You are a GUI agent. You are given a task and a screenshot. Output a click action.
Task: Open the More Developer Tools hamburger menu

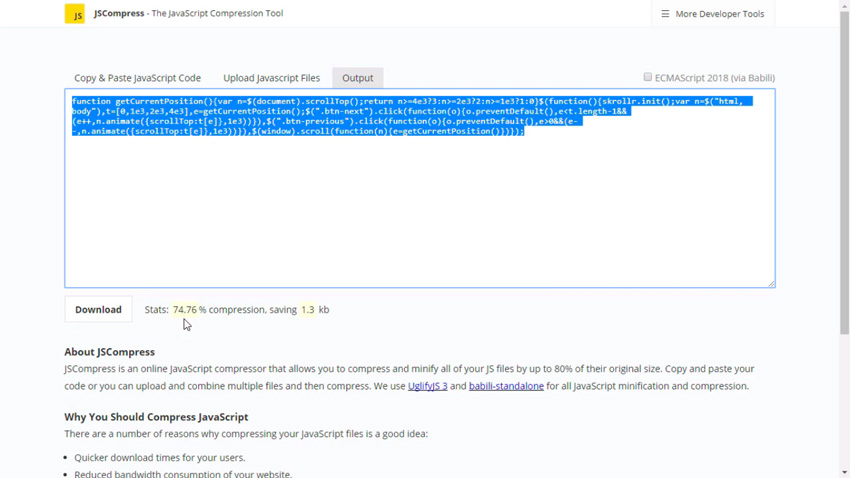pos(712,14)
